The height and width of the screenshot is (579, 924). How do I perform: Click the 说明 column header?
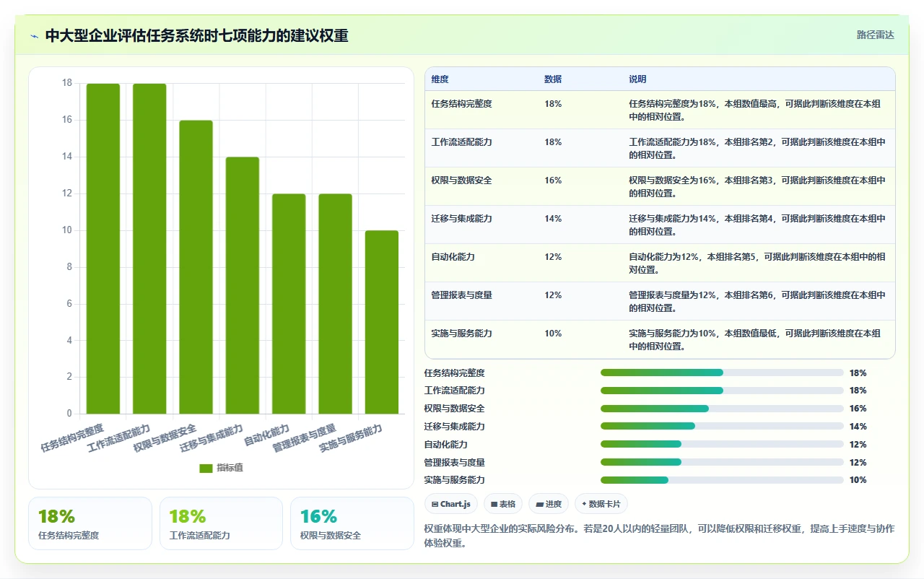[637, 79]
